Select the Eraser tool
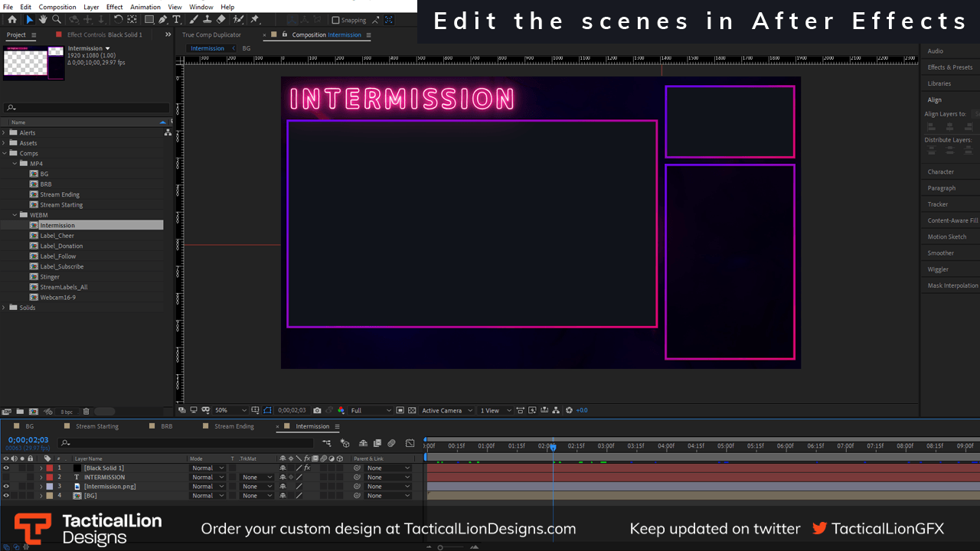The width and height of the screenshot is (980, 551). [221, 19]
